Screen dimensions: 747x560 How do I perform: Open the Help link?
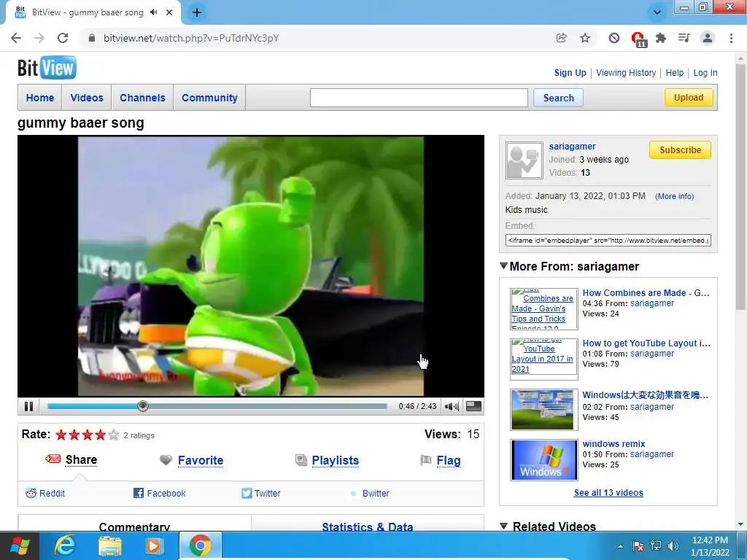click(x=675, y=73)
